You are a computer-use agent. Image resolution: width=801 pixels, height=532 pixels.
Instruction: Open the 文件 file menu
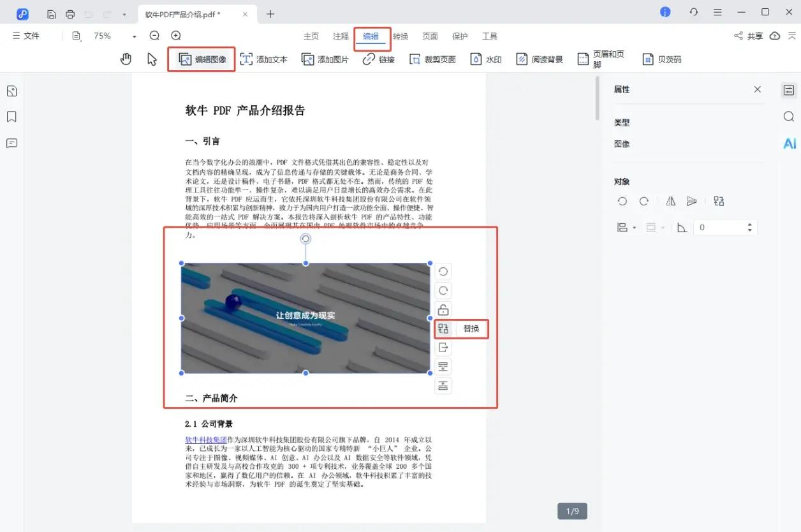click(26, 36)
